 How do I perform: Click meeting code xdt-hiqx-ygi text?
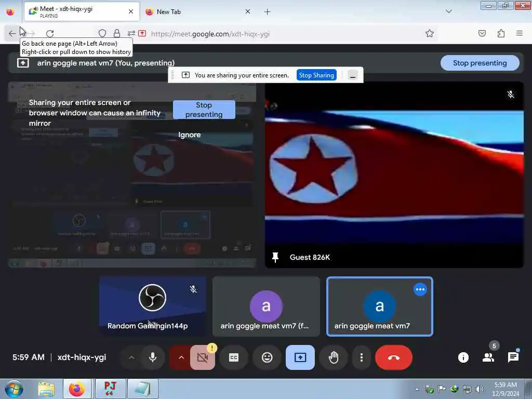pyautogui.click(x=82, y=357)
